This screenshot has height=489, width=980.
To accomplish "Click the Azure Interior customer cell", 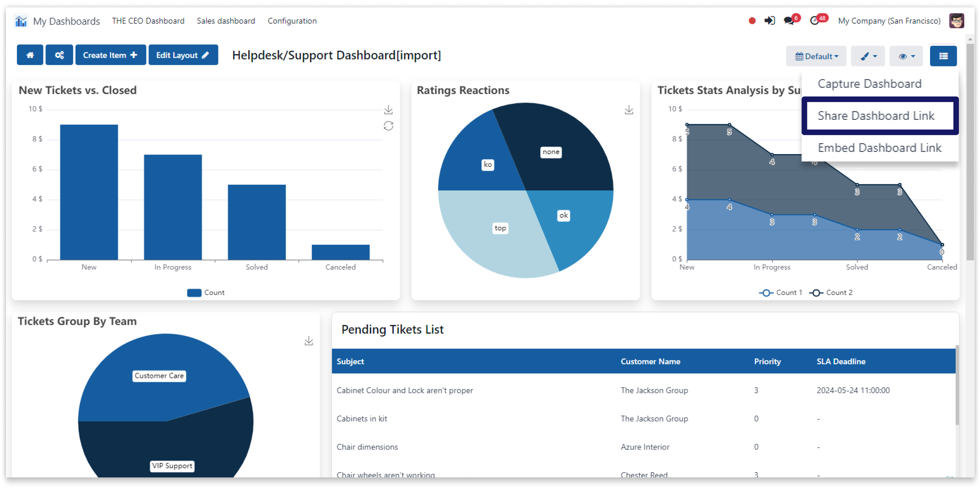I will point(645,447).
